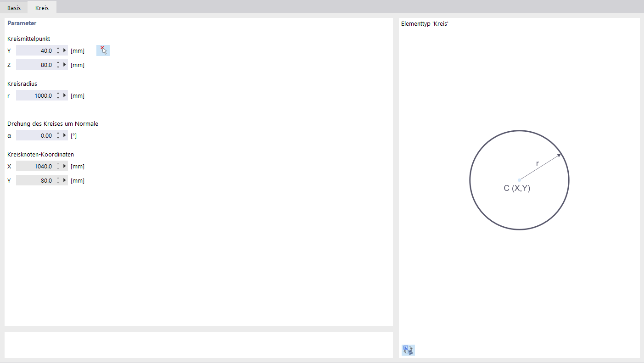Open the arrow menu beside angle α 0.00
Screen dimensions: 644x363
coord(65,135)
